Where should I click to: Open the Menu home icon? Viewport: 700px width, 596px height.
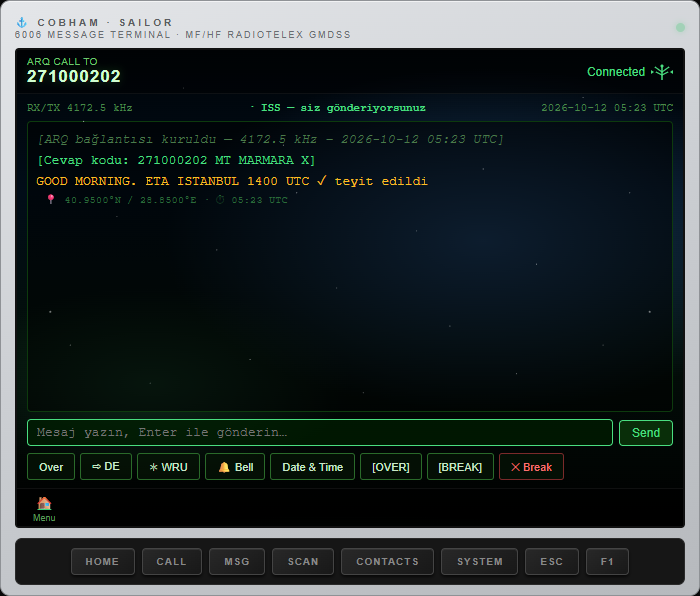[44, 509]
